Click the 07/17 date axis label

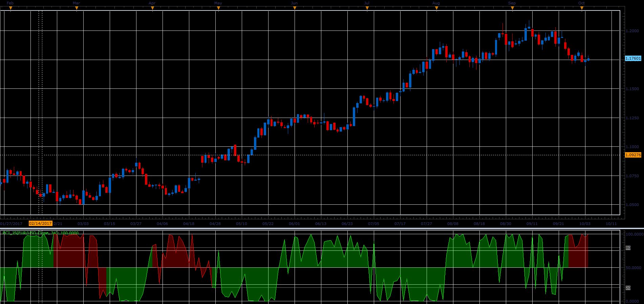[400, 224]
